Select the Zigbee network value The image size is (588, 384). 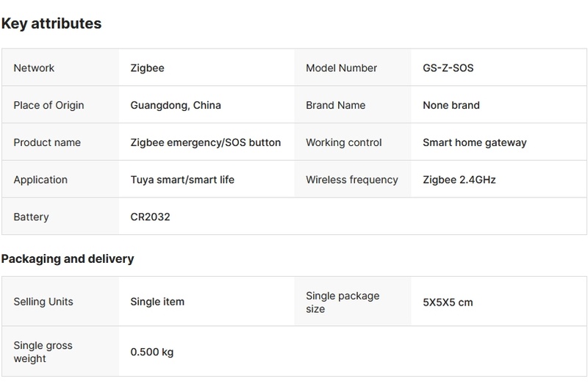coord(147,68)
